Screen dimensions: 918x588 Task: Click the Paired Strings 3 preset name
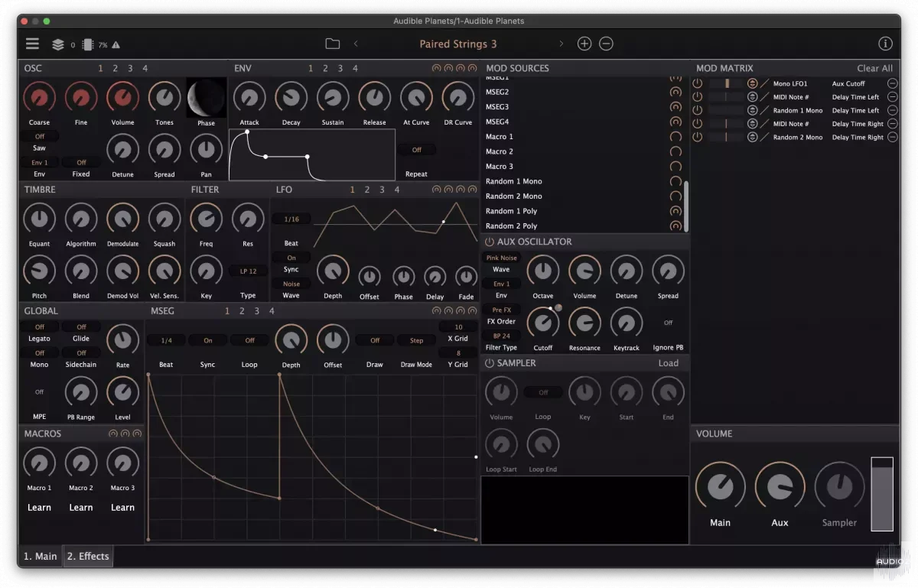pyautogui.click(x=458, y=44)
